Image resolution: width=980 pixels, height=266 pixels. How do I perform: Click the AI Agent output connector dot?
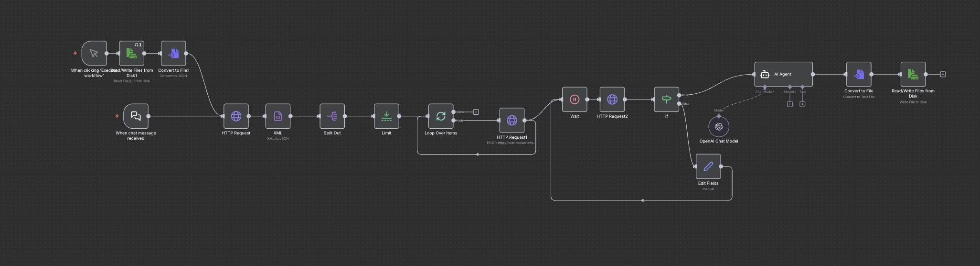[x=813, y=74]
